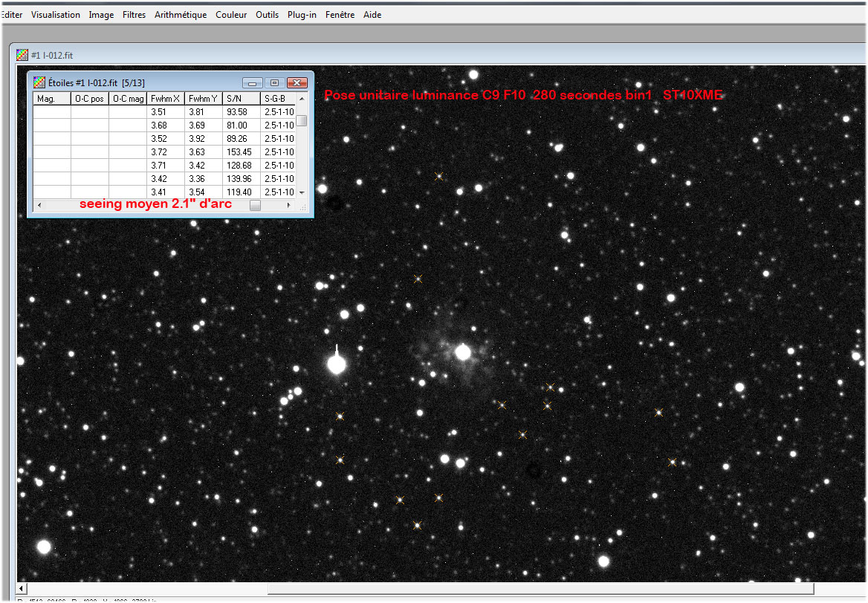The image size is (868, 603).
Task: Click the image window scroll-left arrow
Action: 22,588
